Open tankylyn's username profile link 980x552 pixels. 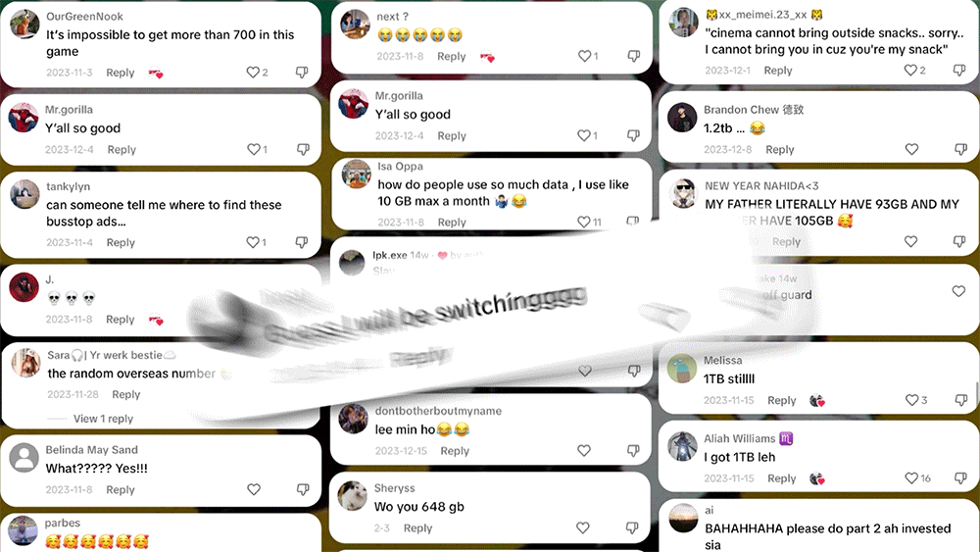[x=69, y=186]
